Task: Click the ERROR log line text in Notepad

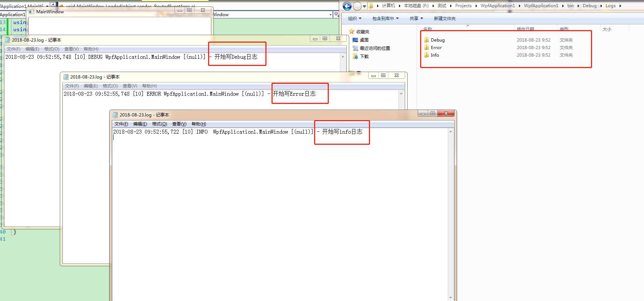Action: point(190,94)
